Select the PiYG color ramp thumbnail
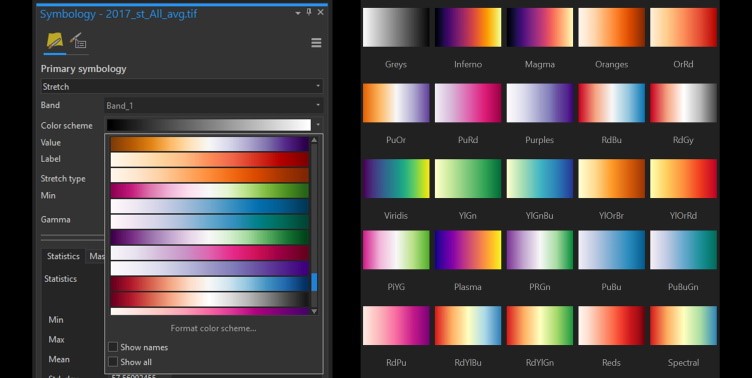This screenshot has width=752, height=378. 396,250
